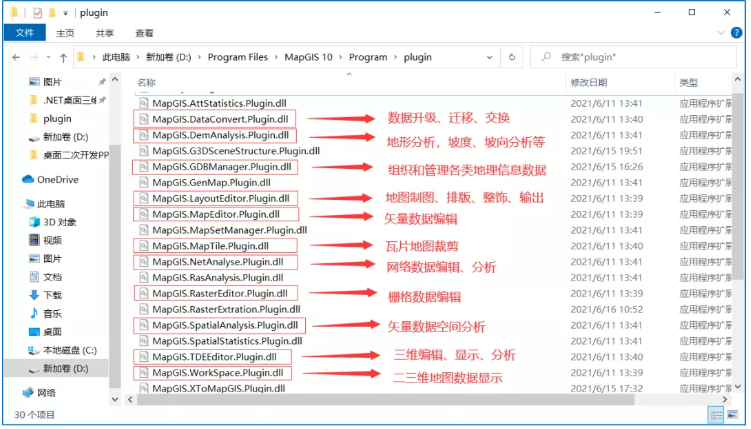This screenshot has height=429, width=751.
Task: Refresh the plugin folder view
Action: pos(512,57)
